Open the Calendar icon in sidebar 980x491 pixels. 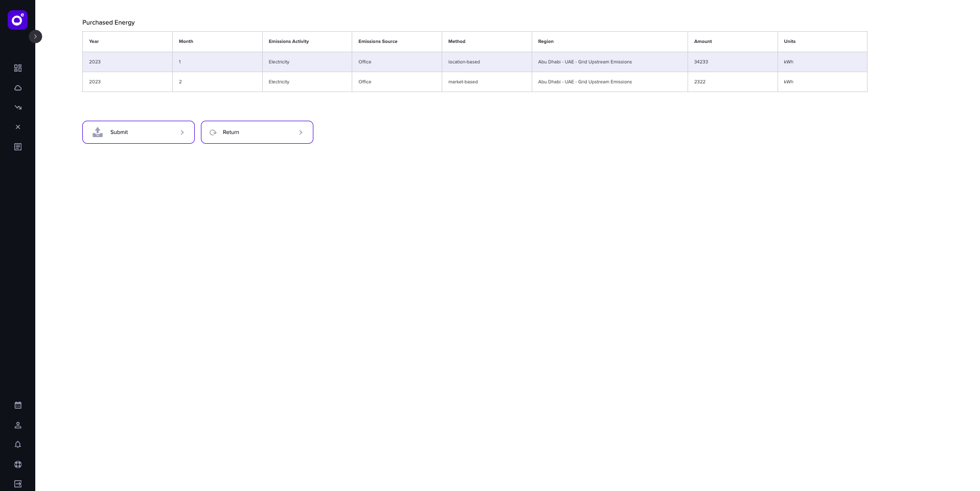tap(17, 405)
